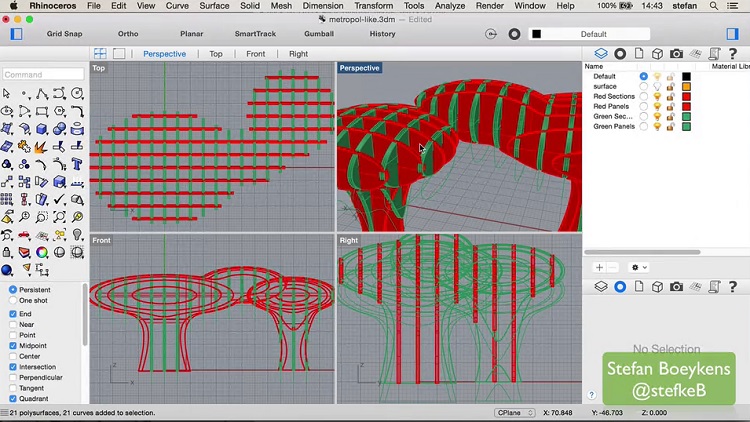This screenshot has height=422, width=750.
Task: Click the top panel box object icon
Action: pos(657,54)
